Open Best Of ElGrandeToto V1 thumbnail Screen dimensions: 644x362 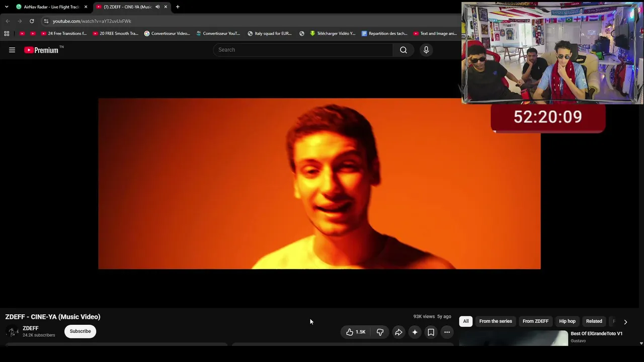513,338
